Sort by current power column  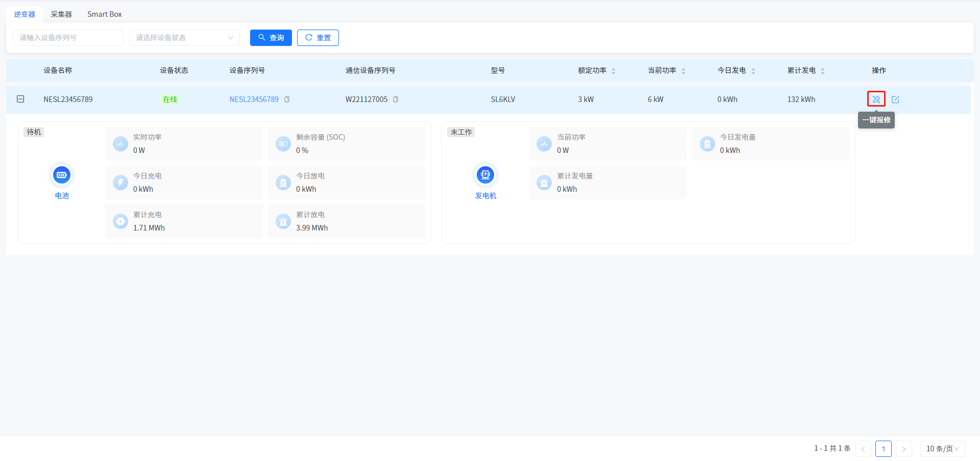tap(683, 71)
